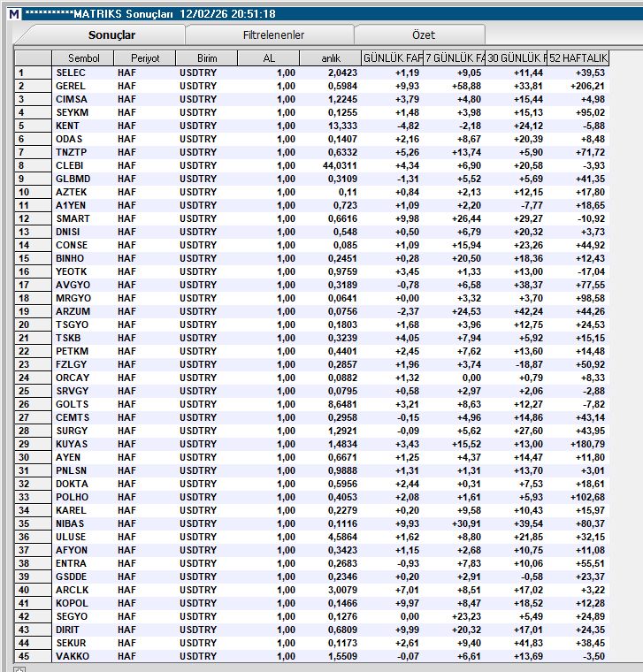Click row number 1 header
This screenshot has width=643, height=672.
tap(33, 73)
